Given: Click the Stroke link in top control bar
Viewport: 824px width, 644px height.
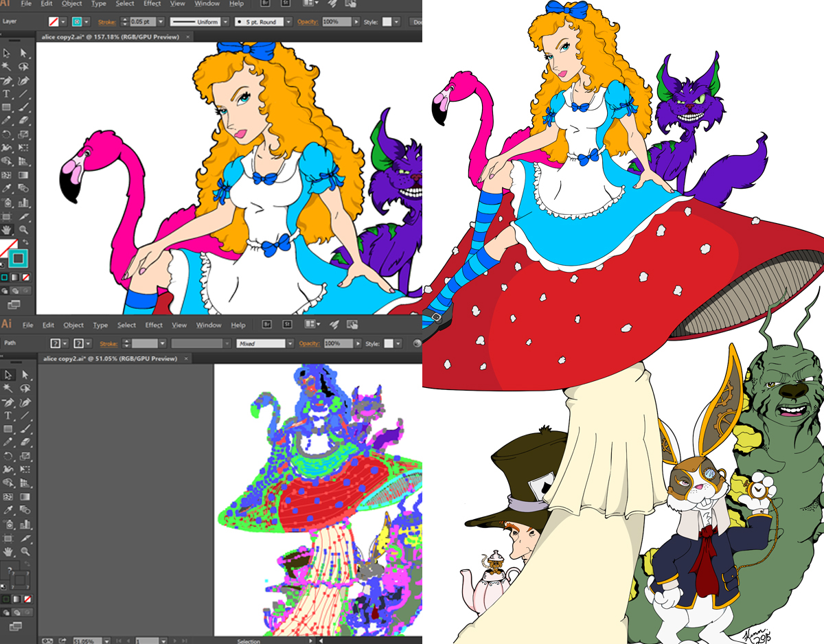Looking at the screenshot, I should click(x=106, y=21).
